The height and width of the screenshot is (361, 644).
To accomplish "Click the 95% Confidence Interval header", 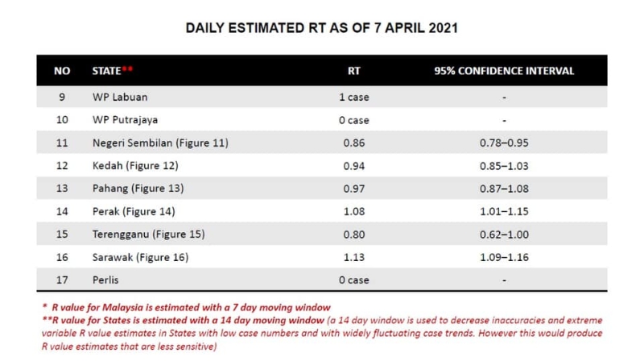I will [504, 71].
